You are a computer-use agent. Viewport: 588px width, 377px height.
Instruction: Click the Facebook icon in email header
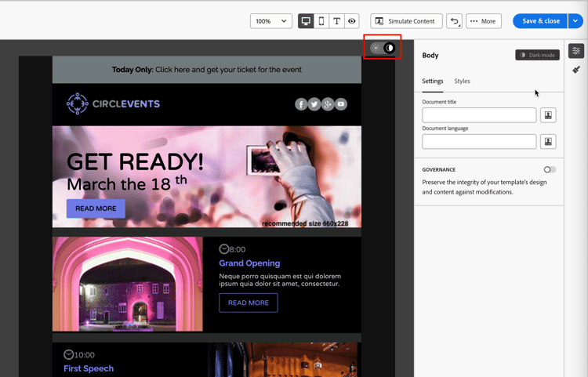301,104
